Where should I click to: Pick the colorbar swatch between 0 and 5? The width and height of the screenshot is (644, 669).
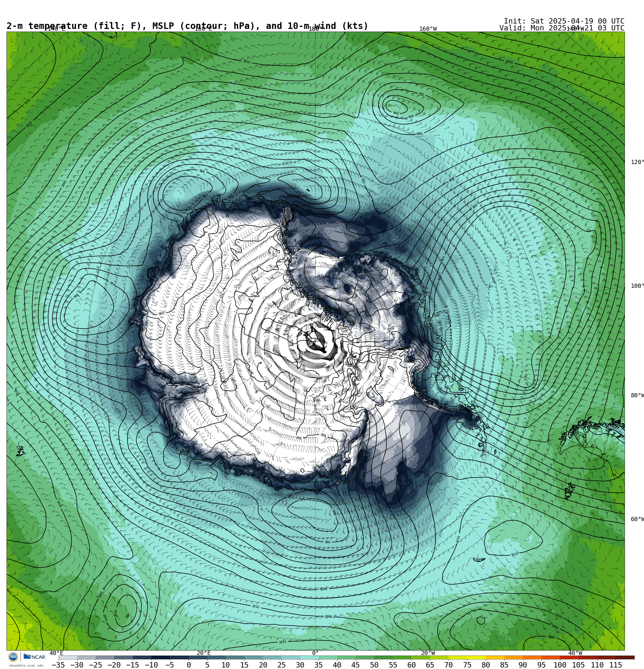198,657
